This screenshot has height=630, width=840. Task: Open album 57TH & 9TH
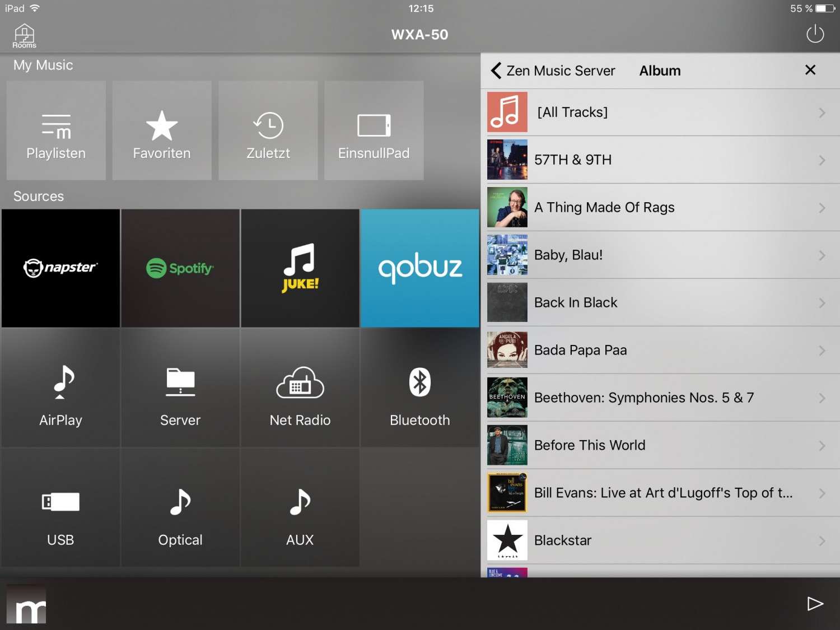point(660,160)
